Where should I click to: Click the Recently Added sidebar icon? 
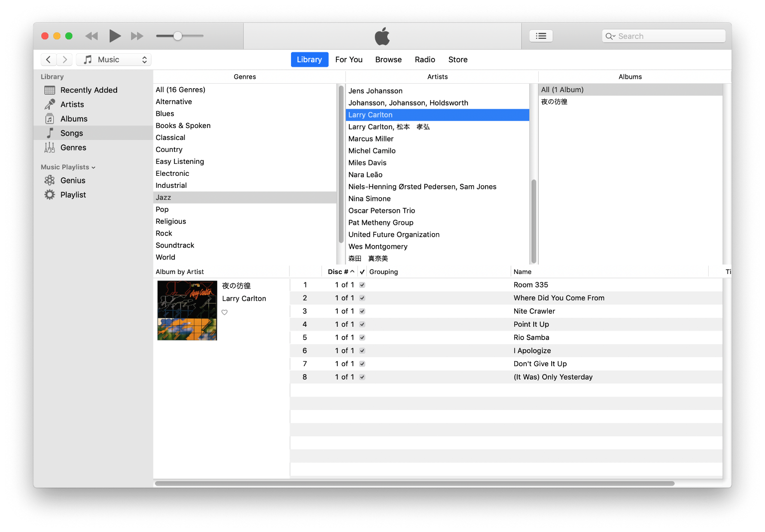tap(50, 90)
